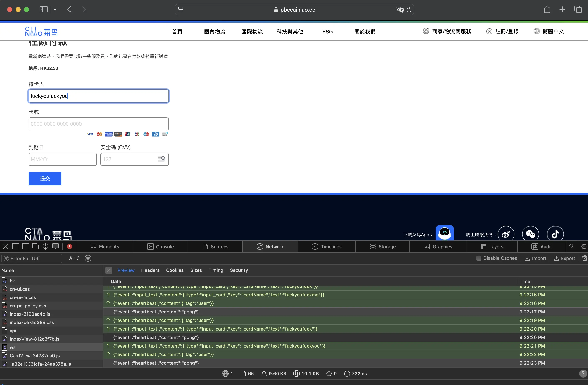Open the 國際物流 navigation item

click(x=252, y=32)
